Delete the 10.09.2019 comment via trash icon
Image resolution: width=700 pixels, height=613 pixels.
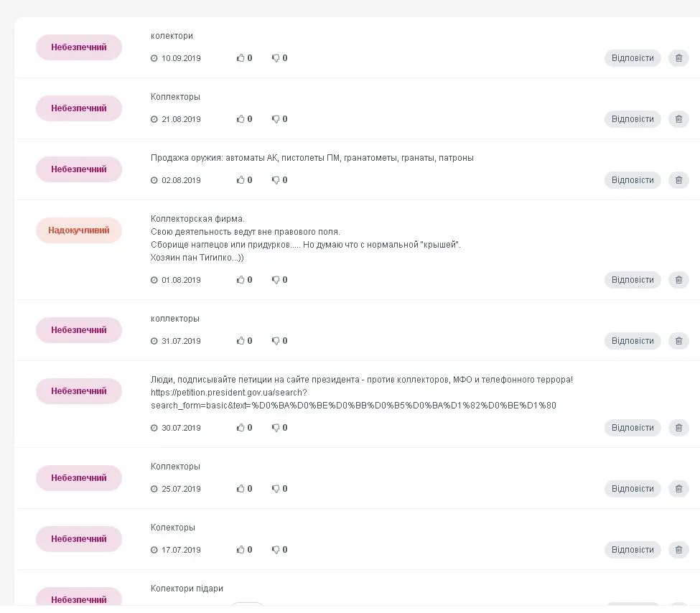[x=678, y=58]
